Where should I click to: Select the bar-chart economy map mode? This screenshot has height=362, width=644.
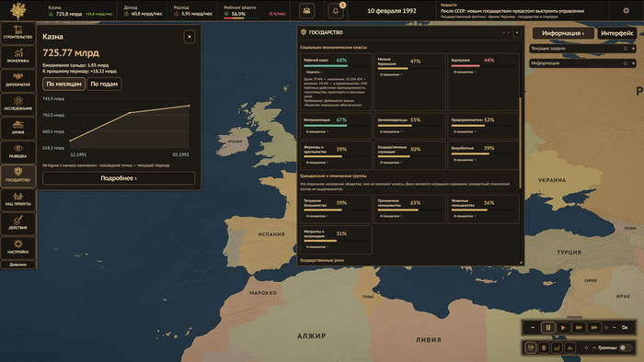point(557,347)
